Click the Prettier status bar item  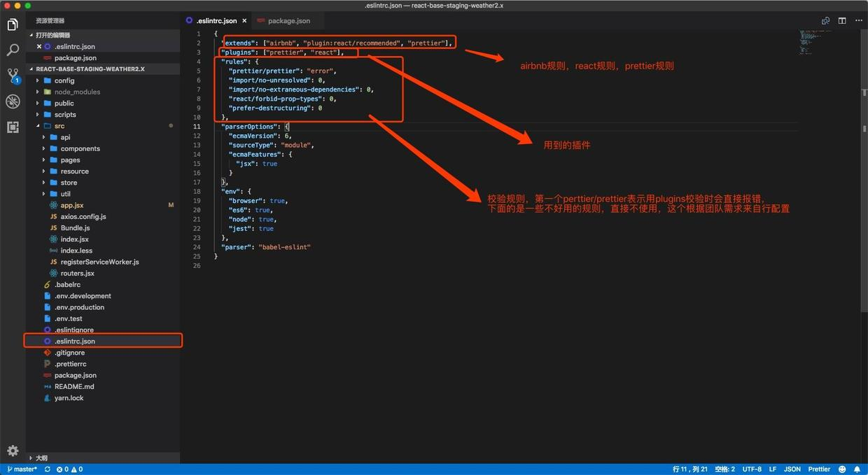coord(819,469)
